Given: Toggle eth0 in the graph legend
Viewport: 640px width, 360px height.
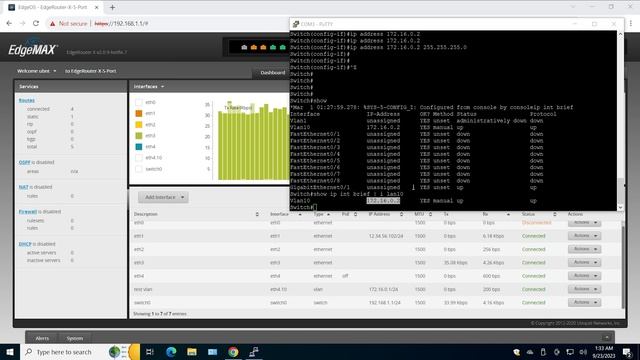Looking at the screenshot, I should coord(139,102).
